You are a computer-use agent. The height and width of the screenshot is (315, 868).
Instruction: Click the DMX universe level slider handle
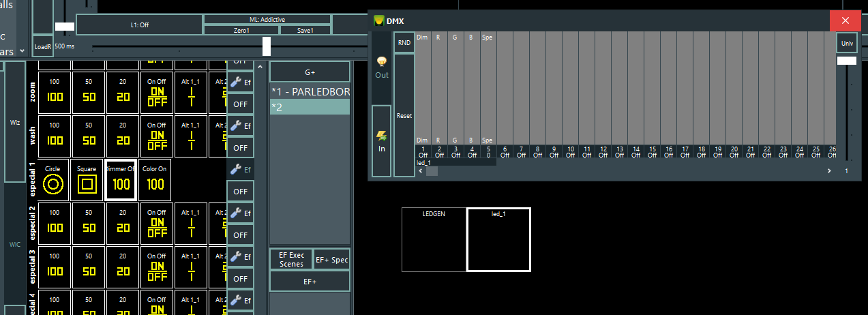(847, 61)
